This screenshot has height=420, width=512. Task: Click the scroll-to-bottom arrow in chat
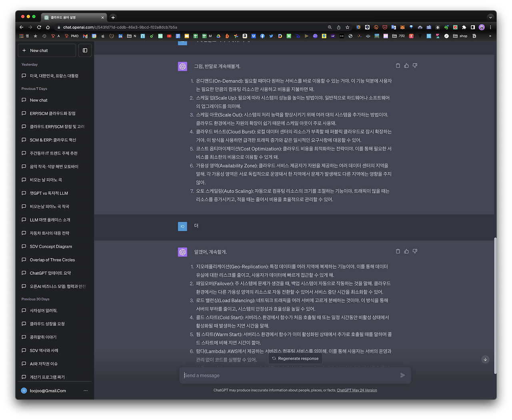click(x=485, y=359)
